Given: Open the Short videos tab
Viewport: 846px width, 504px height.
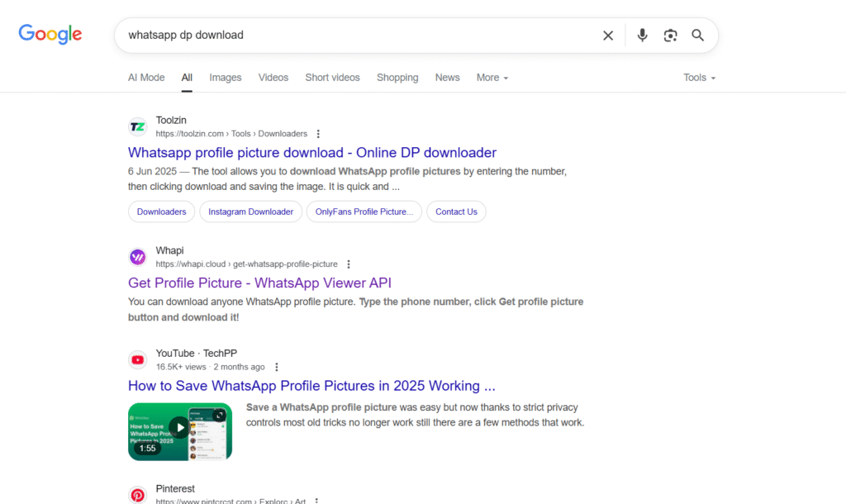Looking at the screenshot, I should tap(332, 78).
